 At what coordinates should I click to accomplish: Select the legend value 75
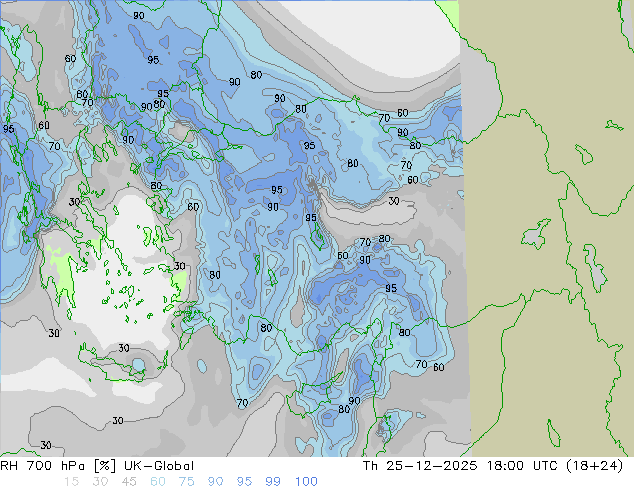(186, 482)
